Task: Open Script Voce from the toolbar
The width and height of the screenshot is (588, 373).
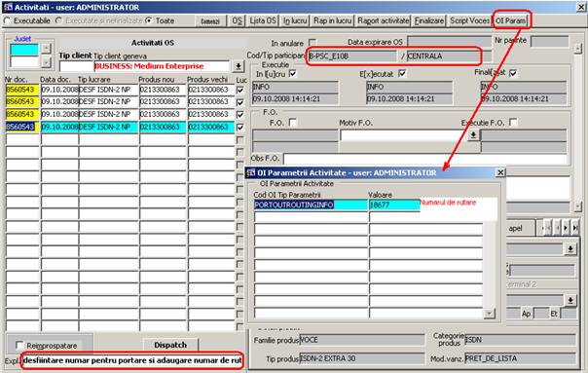Action: (x=470, y=20)
